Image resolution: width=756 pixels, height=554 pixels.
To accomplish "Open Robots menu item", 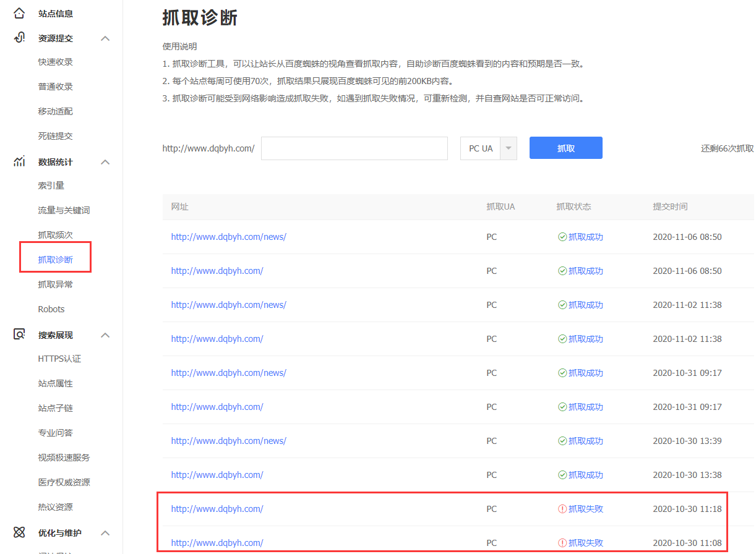I will click(x=51, y=309).
